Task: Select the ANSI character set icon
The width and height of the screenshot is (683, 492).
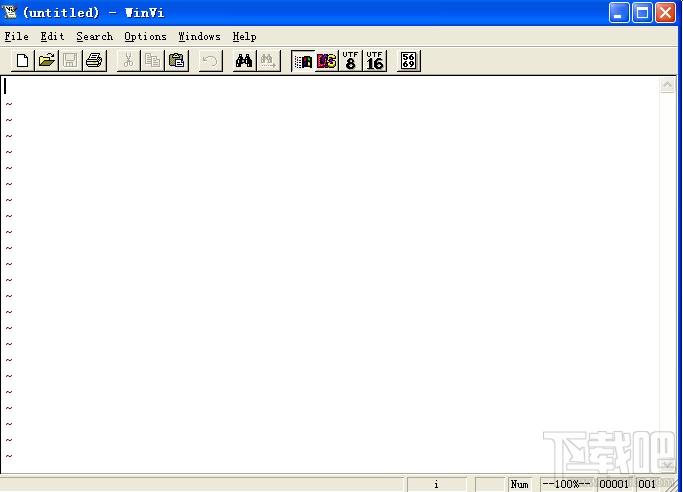Action: pyautogui.click(x=303, y=61)
